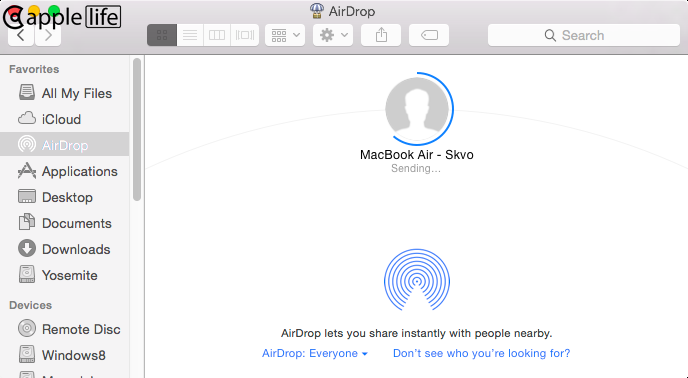Click "Don't see who you're looking for?" link
Image resolution: width=688 pixels, height=378 pixels.
481,353
